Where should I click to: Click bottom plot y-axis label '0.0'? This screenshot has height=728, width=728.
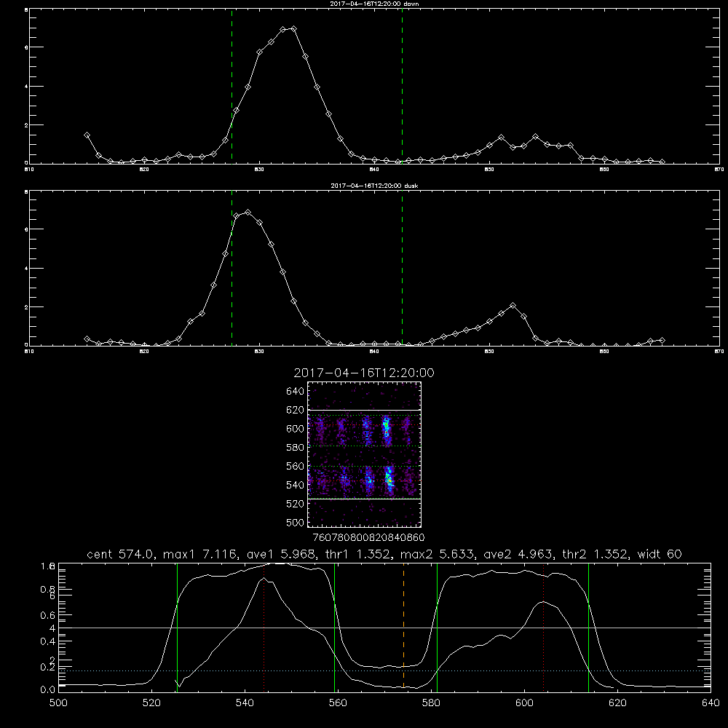point(48,690)
